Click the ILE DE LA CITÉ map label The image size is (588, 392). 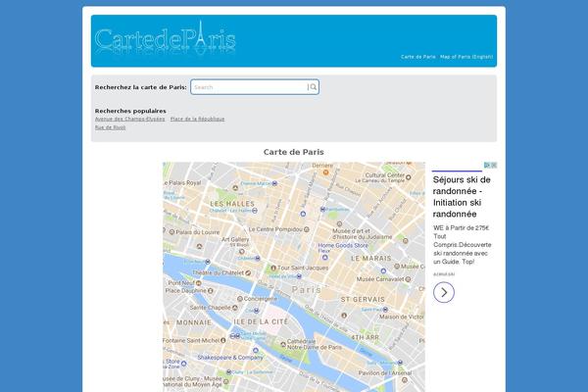[x=261, y=321]
